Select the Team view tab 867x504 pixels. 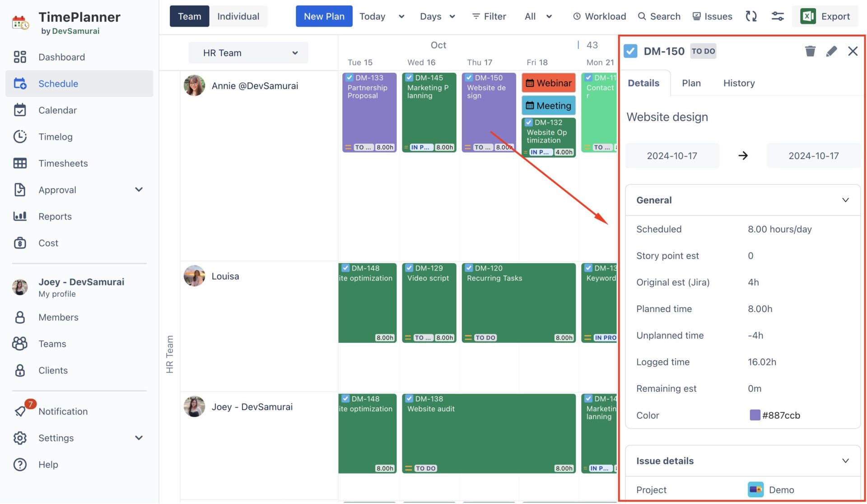click(x=190, y=16)
